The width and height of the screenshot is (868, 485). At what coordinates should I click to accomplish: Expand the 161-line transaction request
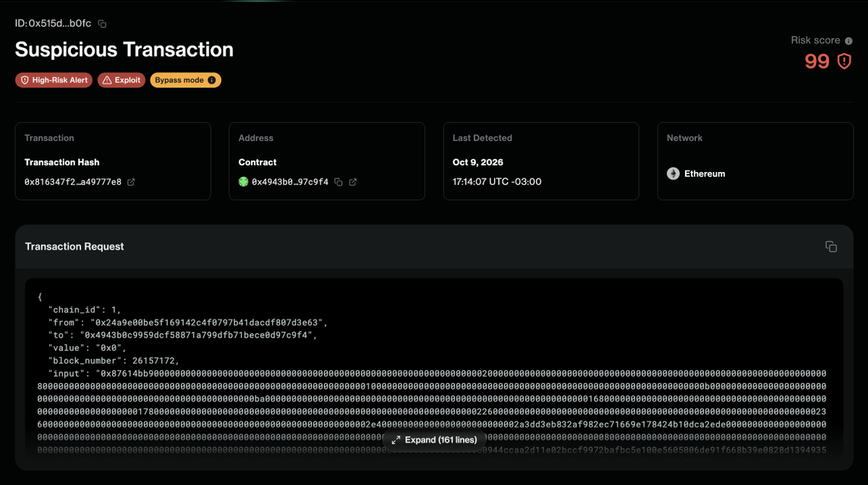click(x=434, y=440)
